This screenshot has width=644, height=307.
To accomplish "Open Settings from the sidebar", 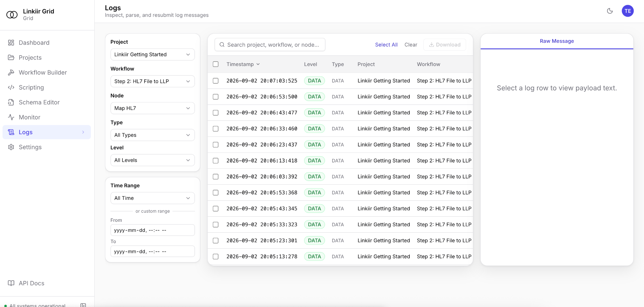I will pyautogui.click(x=47, y=147).
